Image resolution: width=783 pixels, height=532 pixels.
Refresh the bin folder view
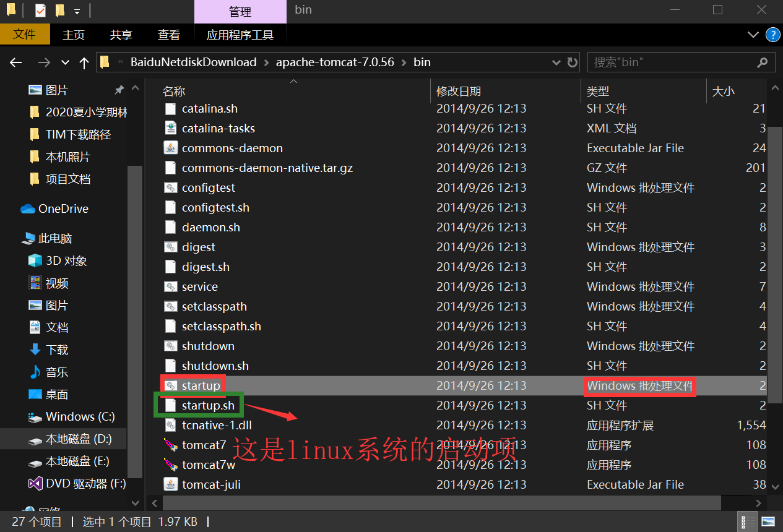(x=573, y=62)
